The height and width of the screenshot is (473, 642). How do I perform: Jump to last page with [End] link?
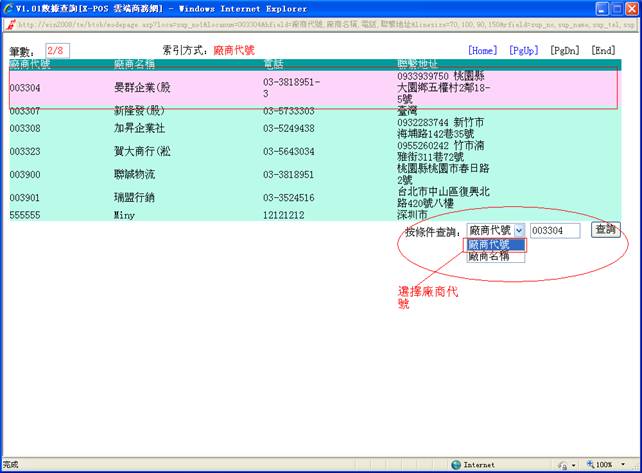603,50
